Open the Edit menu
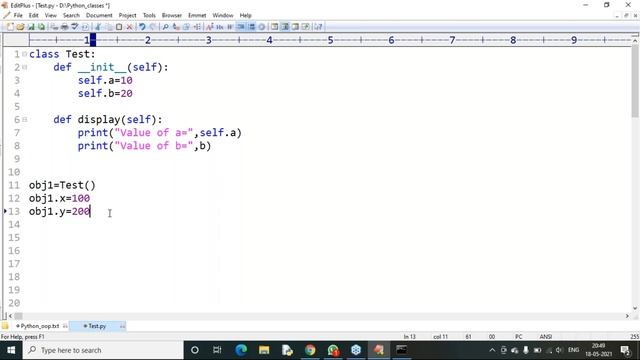 [33, 15]
